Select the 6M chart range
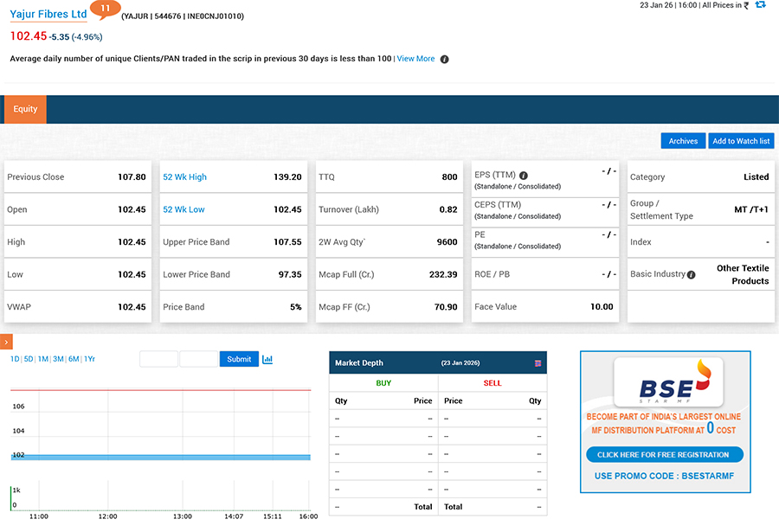 (74, 359)
